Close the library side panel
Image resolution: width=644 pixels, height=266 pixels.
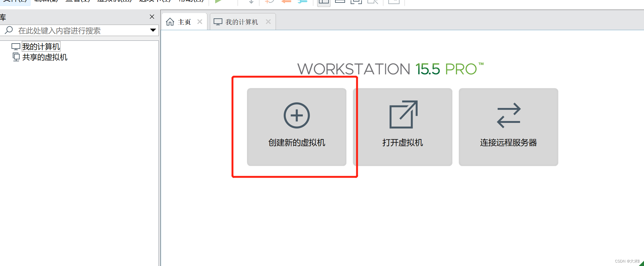coord(152,17)
